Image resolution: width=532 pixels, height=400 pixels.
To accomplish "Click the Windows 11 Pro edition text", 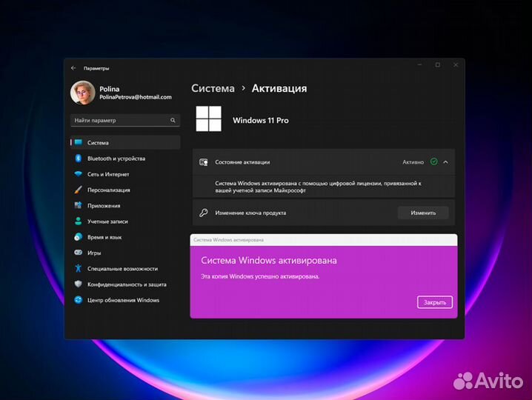I will (261, 121).
